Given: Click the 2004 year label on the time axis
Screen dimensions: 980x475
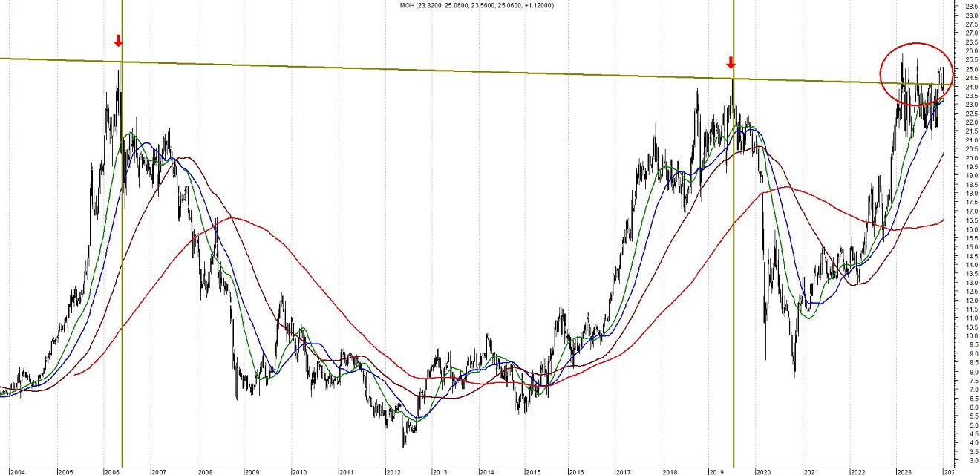Looking at the screenshot, I should tap(17, 471).
